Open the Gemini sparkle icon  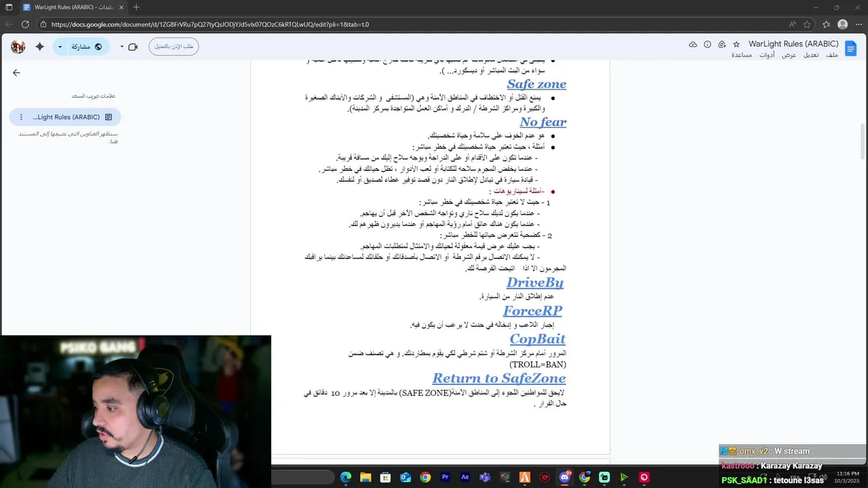click(39, 47)
